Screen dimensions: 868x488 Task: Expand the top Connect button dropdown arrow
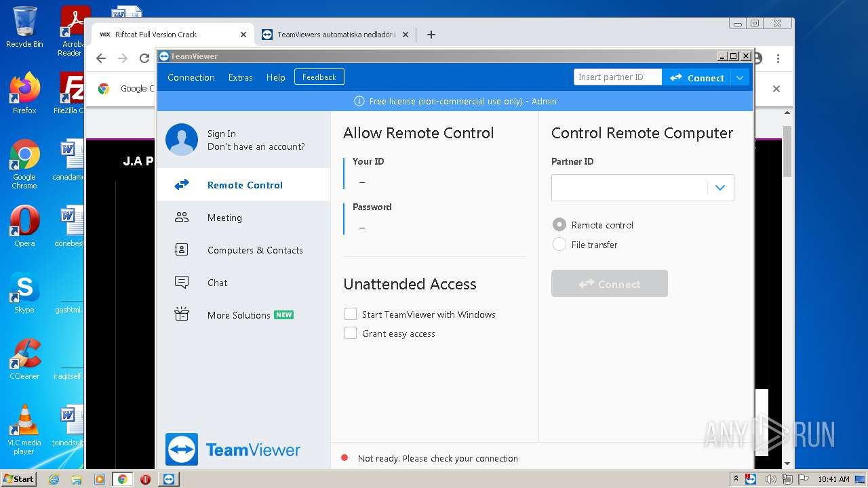pyautogui.click(x=740, y=77)
